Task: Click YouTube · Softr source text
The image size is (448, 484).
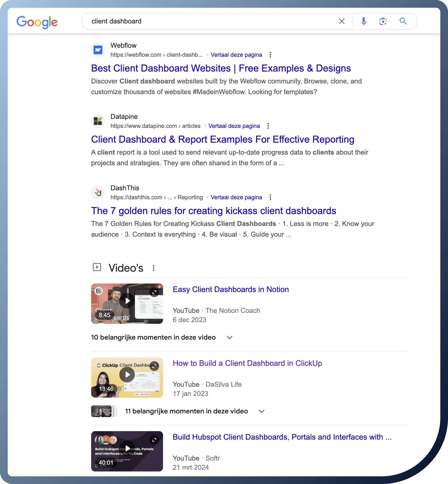Action: point(196,458)
